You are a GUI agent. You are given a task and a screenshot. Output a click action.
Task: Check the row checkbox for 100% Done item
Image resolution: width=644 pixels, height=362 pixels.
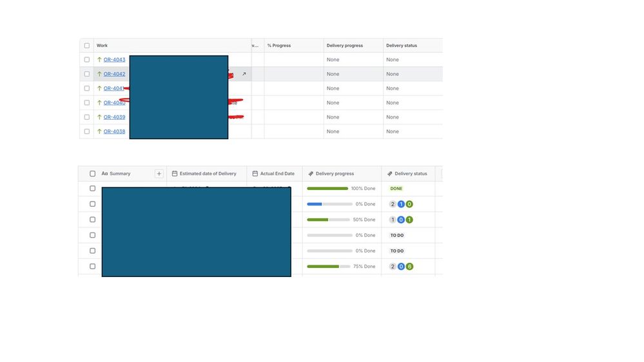tap(92, 188)
